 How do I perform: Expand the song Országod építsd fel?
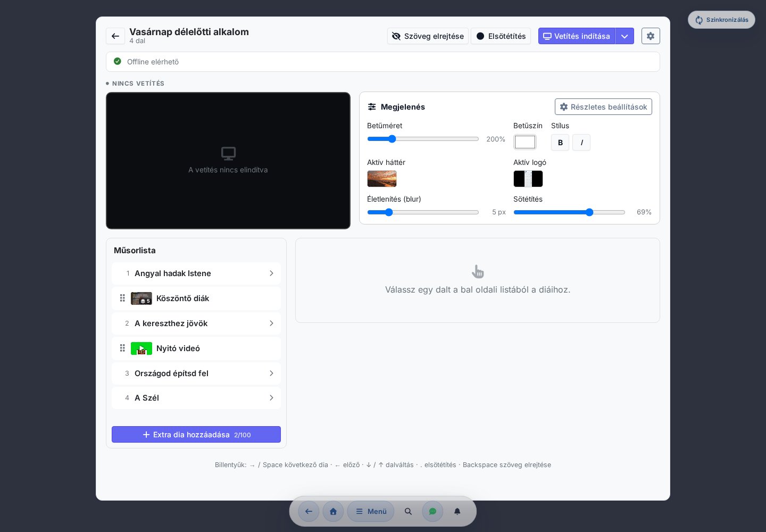(196, 373)
